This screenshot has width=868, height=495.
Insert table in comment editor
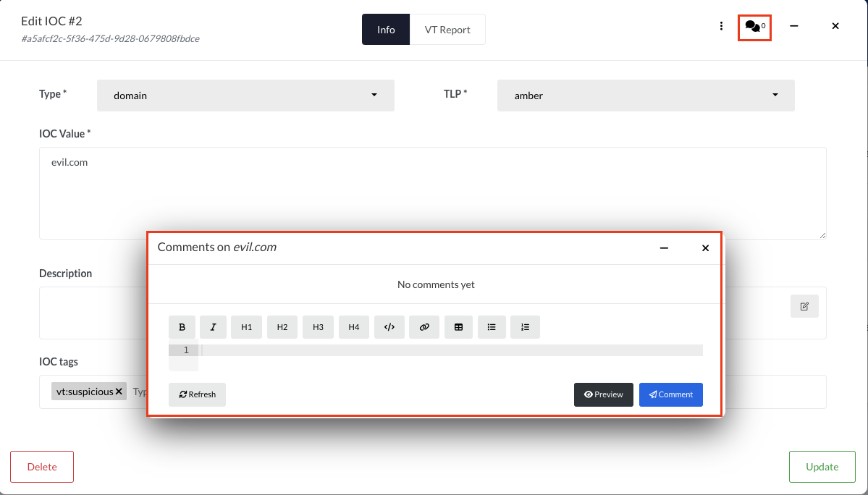(x=458, y=327)
